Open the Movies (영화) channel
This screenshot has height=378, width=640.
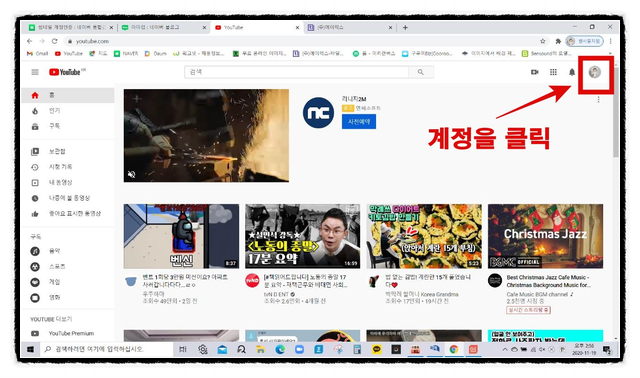pyautogui.click(x=68, y=298)
